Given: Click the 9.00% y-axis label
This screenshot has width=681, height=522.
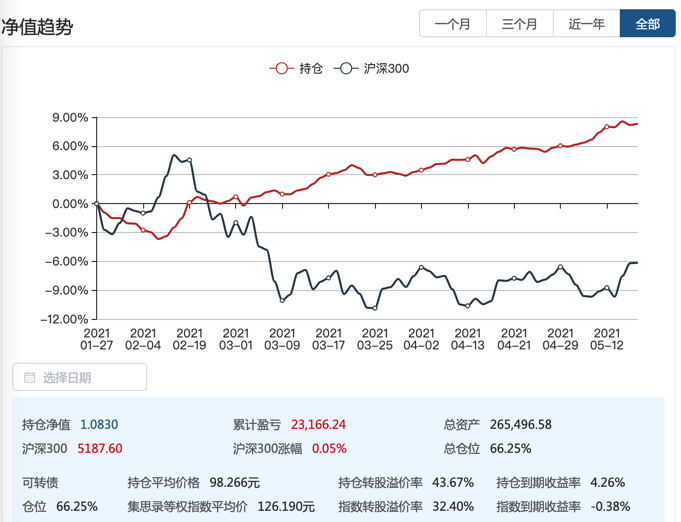Looking at the screenshot, I should [x=70, y=117].
